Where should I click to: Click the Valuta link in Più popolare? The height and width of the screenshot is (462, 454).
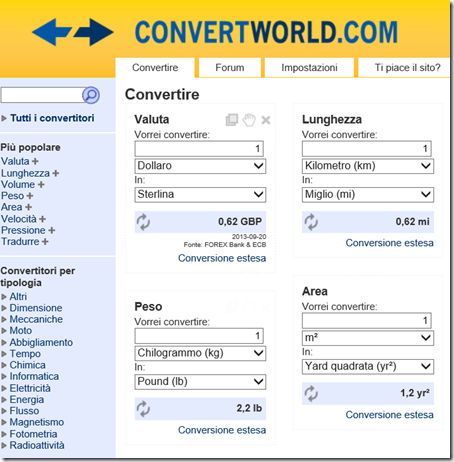point(15,161)
